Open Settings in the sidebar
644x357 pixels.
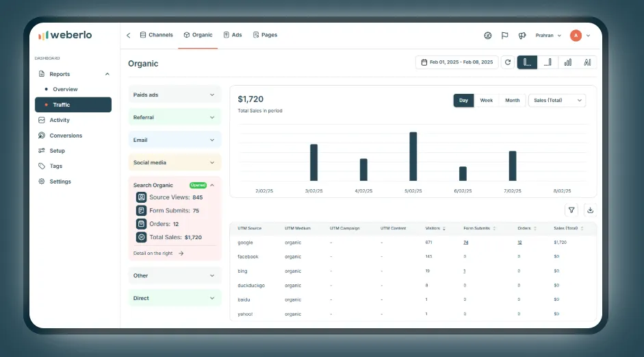point(55,182)
